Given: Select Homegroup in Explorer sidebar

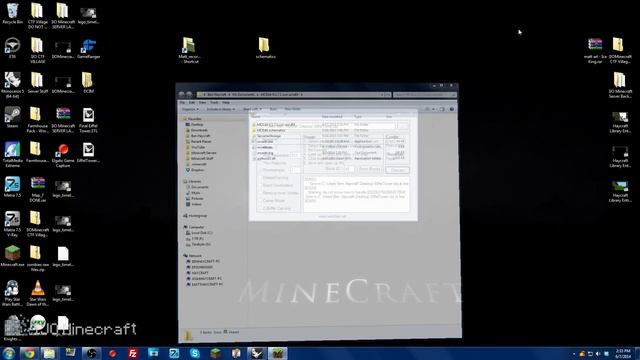Looking at the screenshot, I should coord(195,216).
